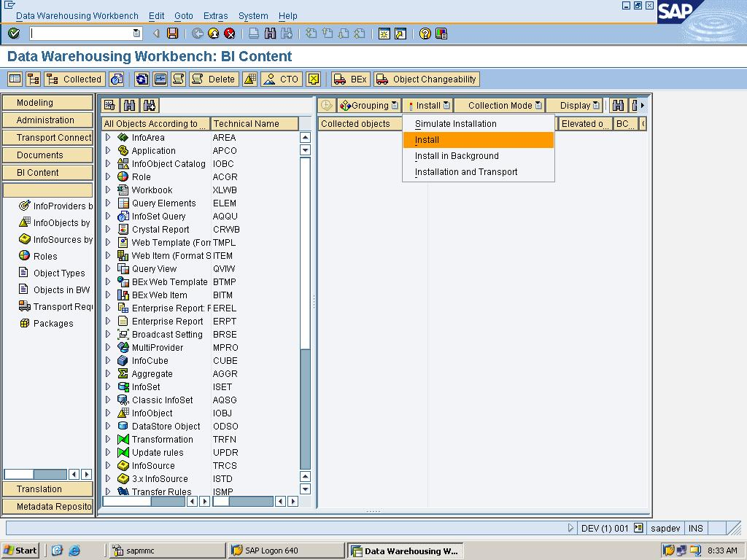Click the Packages icon in the left panel

point(24,323)
